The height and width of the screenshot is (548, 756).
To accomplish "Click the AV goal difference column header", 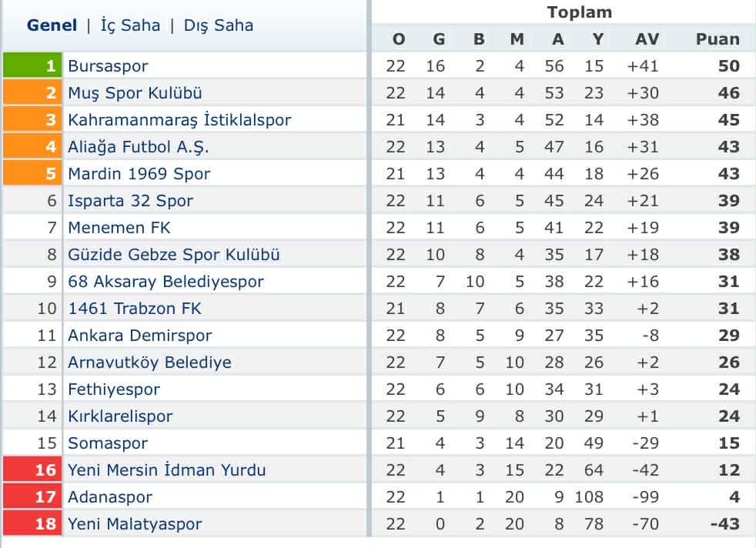I will pos(642,39).
